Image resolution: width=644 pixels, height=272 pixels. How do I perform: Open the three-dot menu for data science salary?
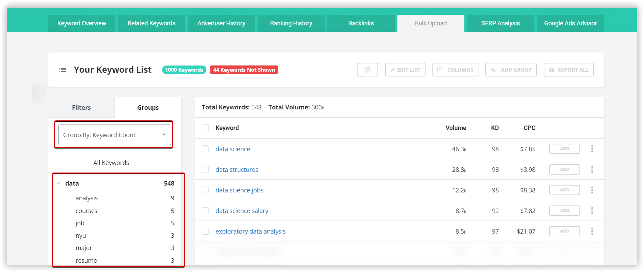click(592, 211)
